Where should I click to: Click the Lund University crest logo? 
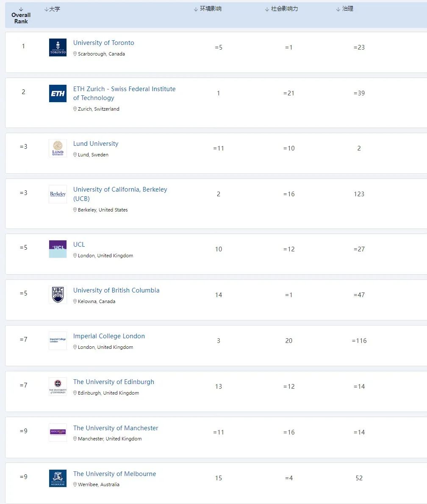click(x=58, y=148)
